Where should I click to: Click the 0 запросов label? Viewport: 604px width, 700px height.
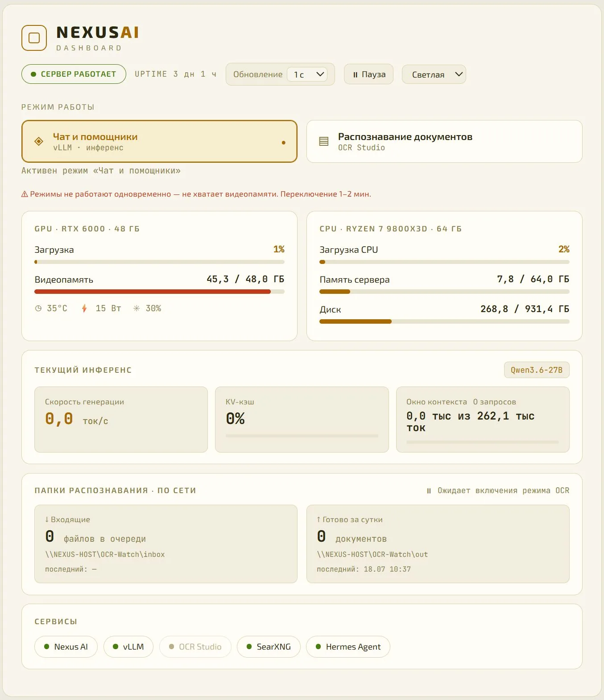494,402
